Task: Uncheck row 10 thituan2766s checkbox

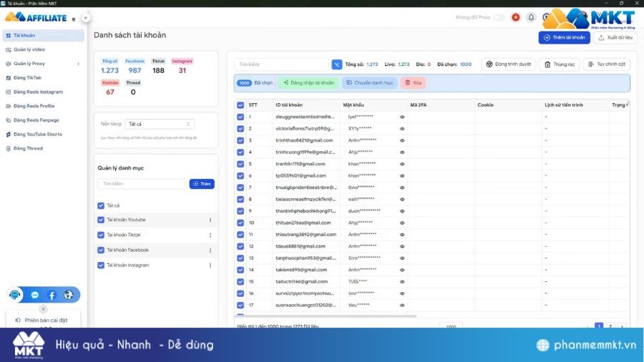Action: (240, 223)
